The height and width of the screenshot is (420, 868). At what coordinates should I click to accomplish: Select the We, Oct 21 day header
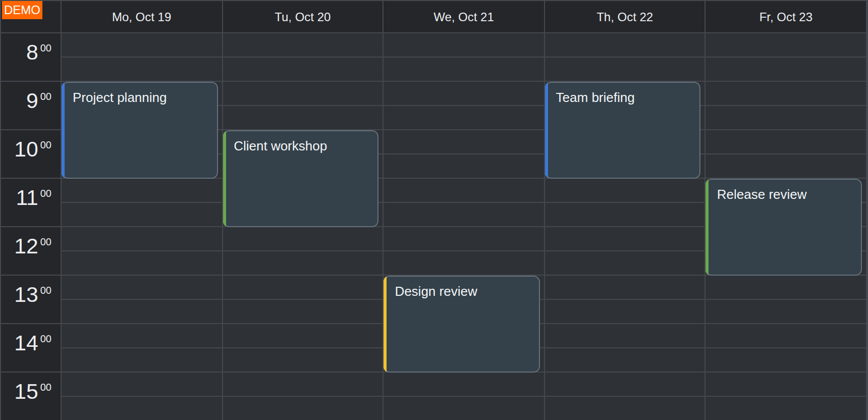(x=464, y=17)
